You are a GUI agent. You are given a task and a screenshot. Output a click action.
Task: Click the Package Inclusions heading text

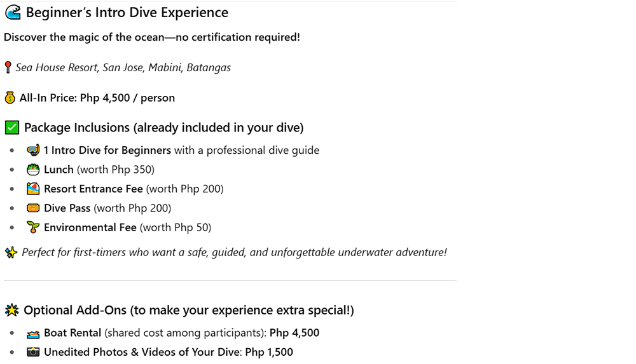click(163, 128)
